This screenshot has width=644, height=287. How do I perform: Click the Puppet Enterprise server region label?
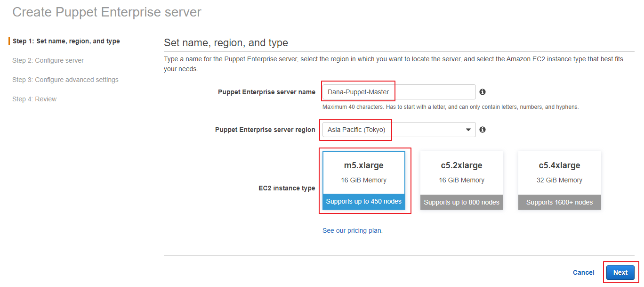point(265,130)
